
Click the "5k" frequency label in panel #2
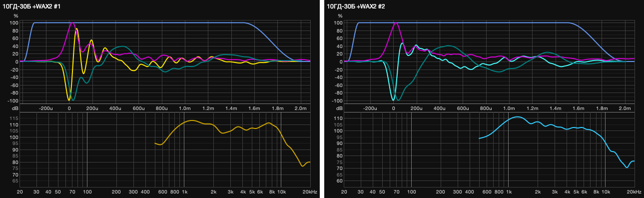[577, 192]
